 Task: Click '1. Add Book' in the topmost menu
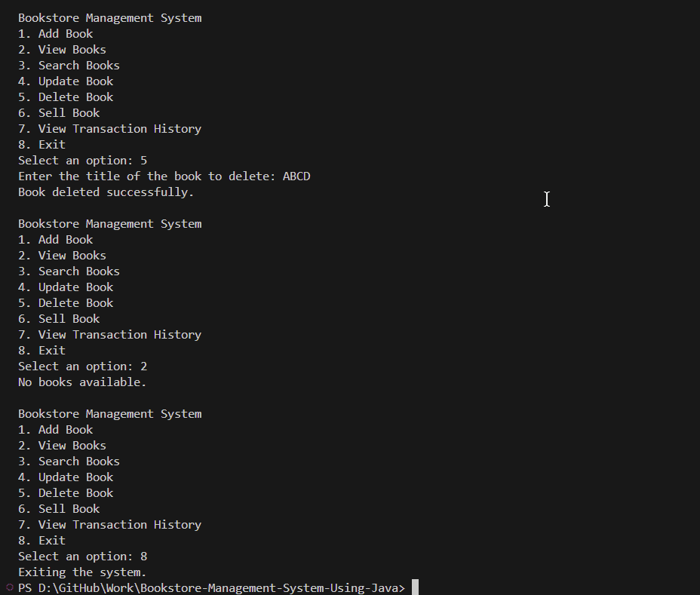(x=55, y=34)
